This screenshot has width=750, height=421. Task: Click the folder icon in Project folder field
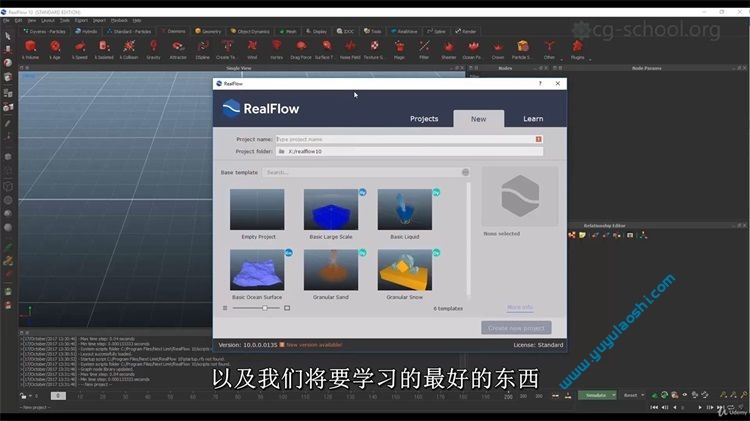[x=282, y=151]
